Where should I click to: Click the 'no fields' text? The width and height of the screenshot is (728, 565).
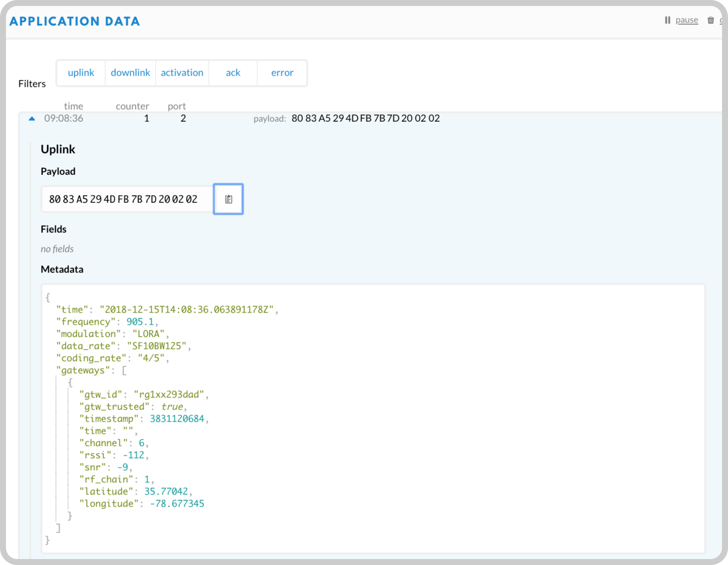57,249
